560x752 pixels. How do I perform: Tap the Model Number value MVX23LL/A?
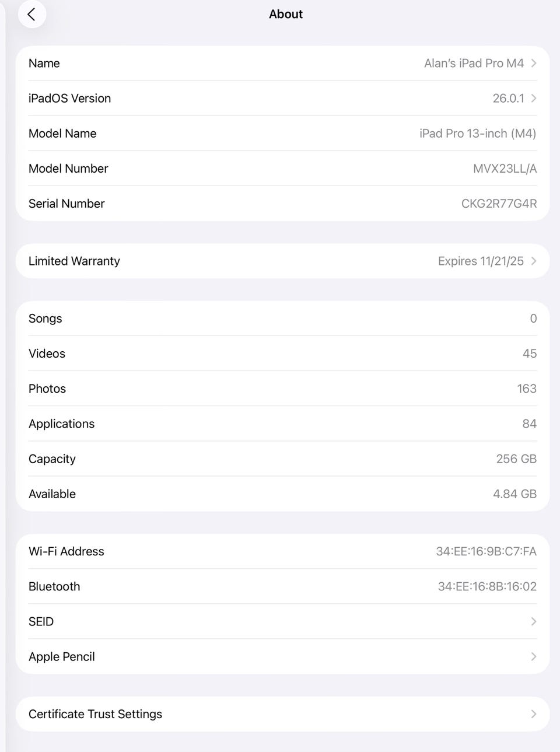pyautogui.click(x=505, y=169)
